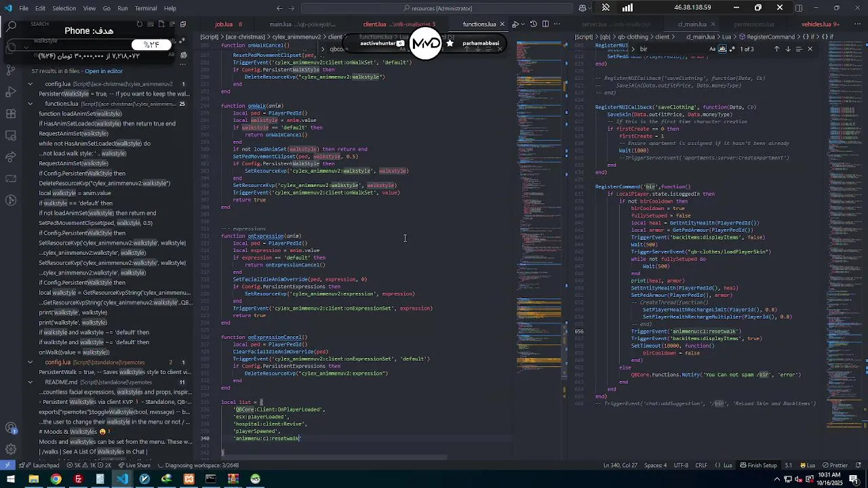The height and width of the screenshot is (488, 868).
Task: Open the Go menu
Action: 106,8
